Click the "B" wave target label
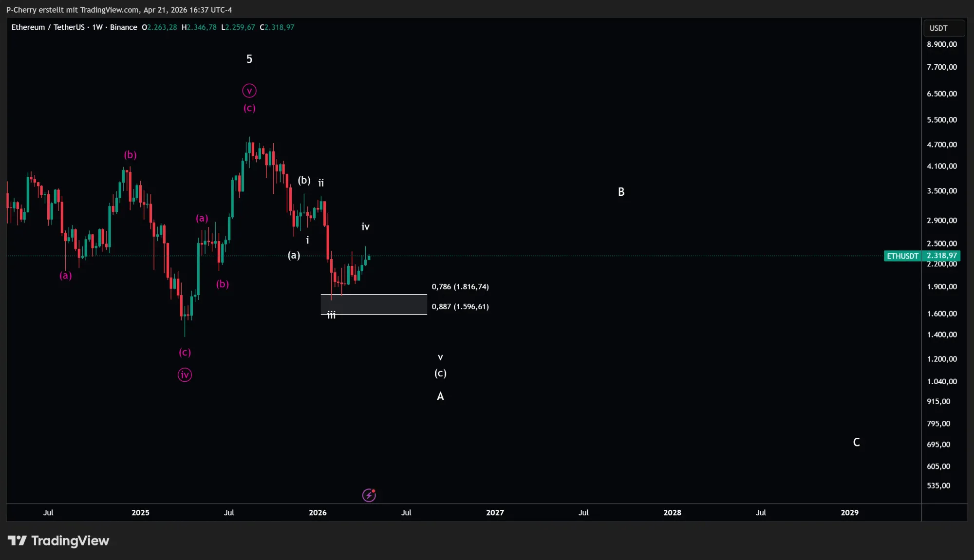The image size is (974, 560). (621, 192)
